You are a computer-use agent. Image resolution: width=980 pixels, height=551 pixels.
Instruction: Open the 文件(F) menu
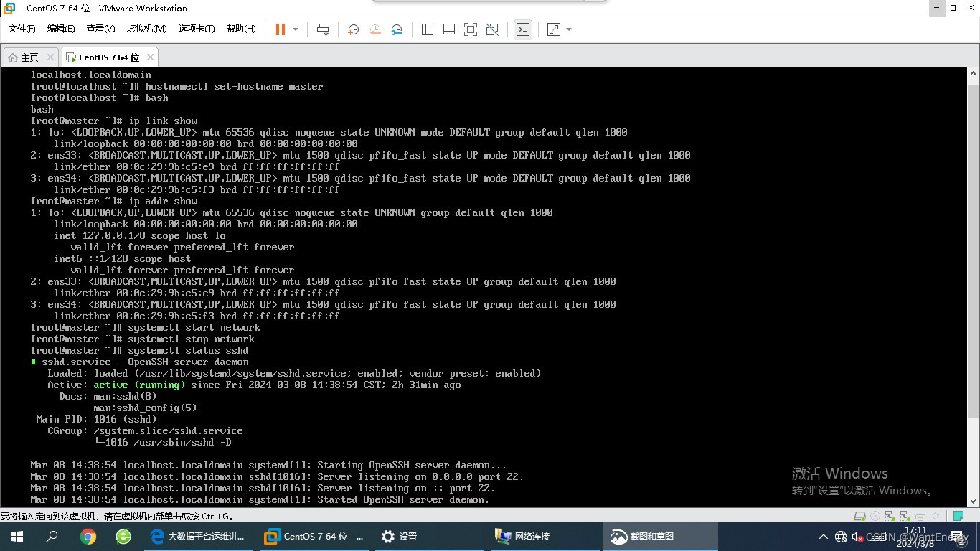coord(22,29)
